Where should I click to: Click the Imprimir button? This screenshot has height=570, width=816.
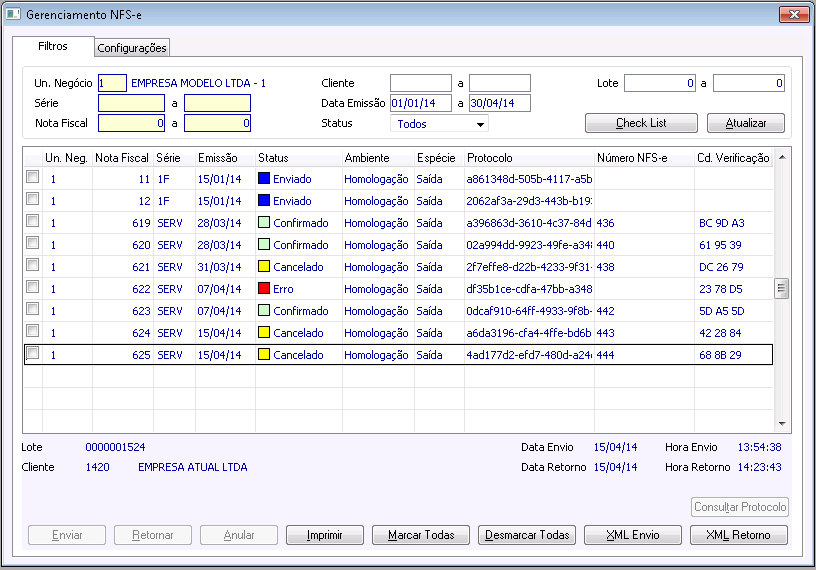coord(324,535)
